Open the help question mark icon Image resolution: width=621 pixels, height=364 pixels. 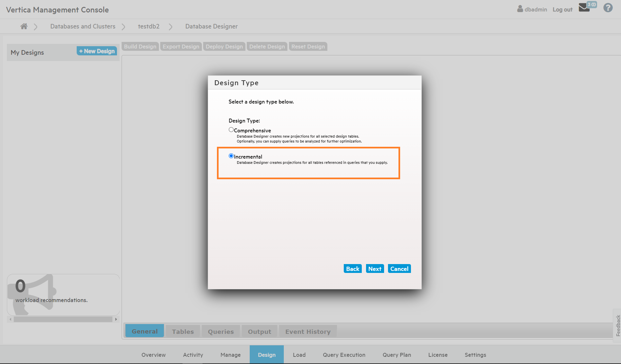pos(608,8)
